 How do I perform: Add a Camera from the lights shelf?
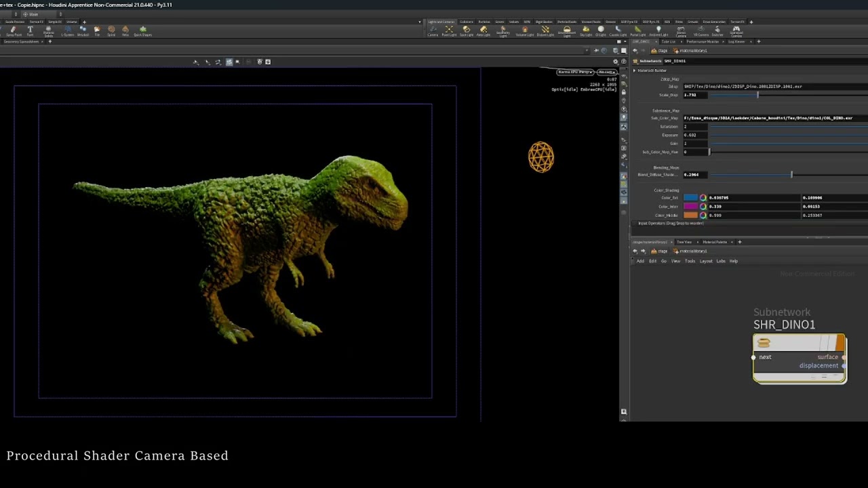pos(433,31)
